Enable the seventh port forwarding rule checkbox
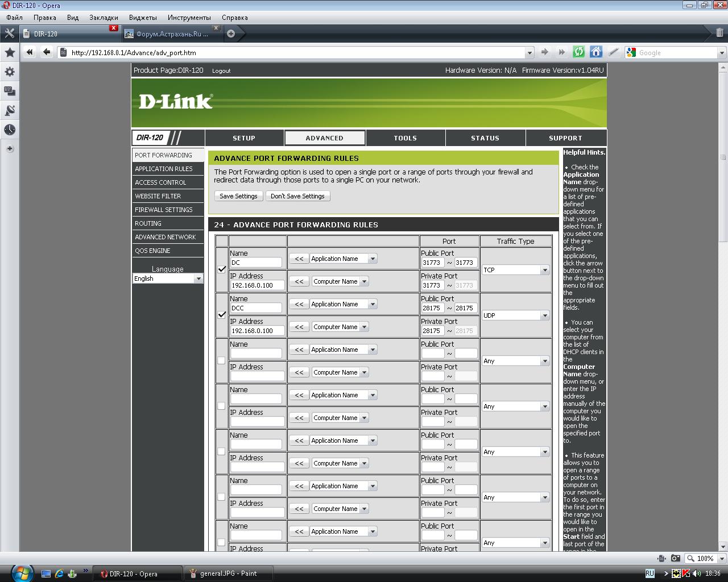 point(221,542)
